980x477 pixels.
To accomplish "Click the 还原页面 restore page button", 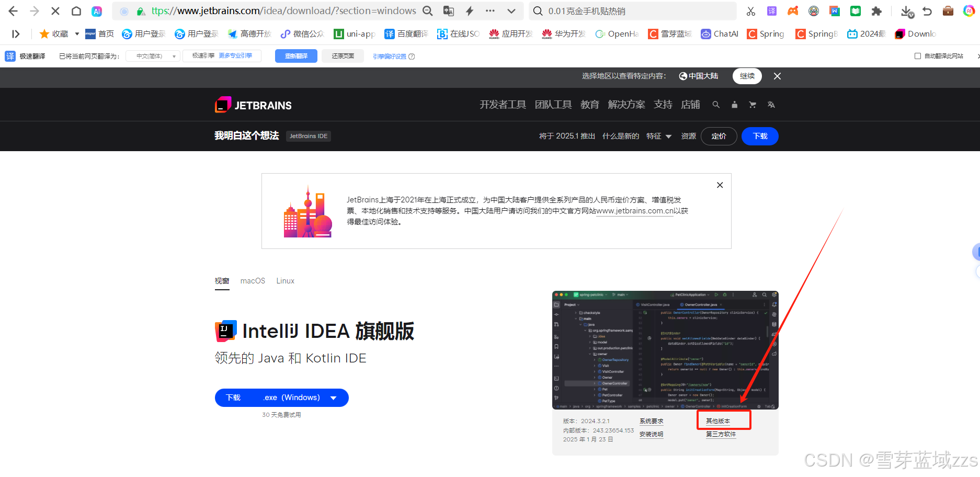I will [343, 56].
